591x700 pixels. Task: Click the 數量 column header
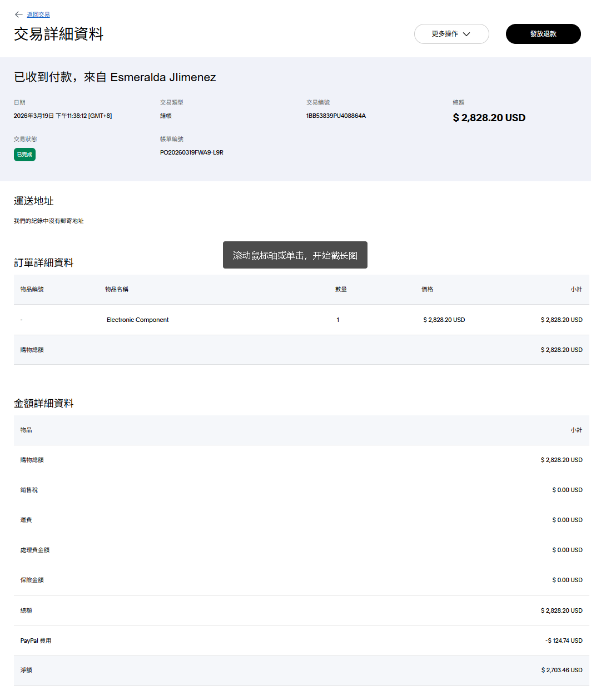coord(341,289)
